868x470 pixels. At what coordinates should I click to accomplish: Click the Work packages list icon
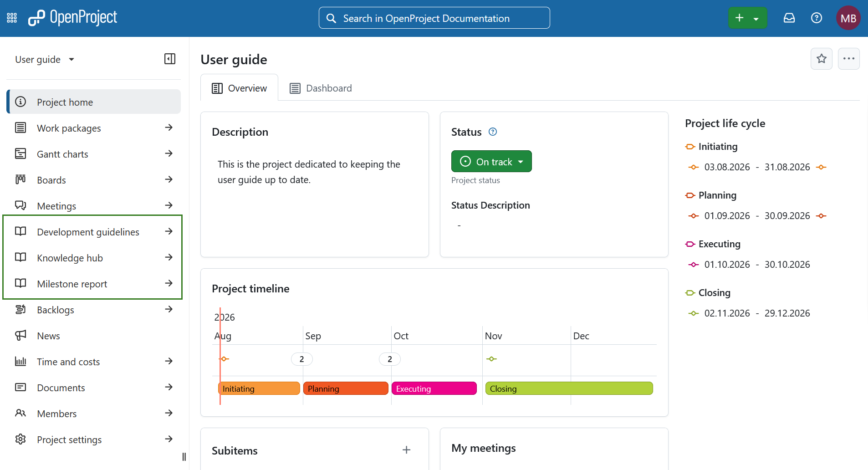pyautogui.click(x=20, y=128)
